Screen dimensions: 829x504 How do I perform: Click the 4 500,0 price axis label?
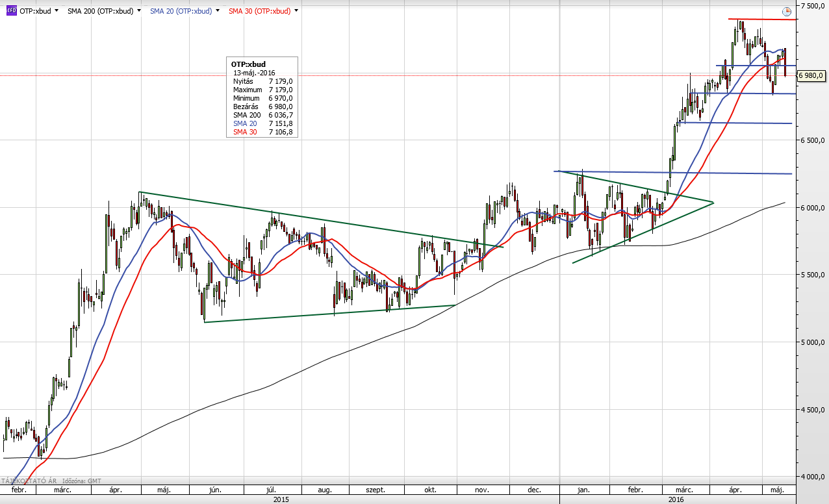click(813, 410)
